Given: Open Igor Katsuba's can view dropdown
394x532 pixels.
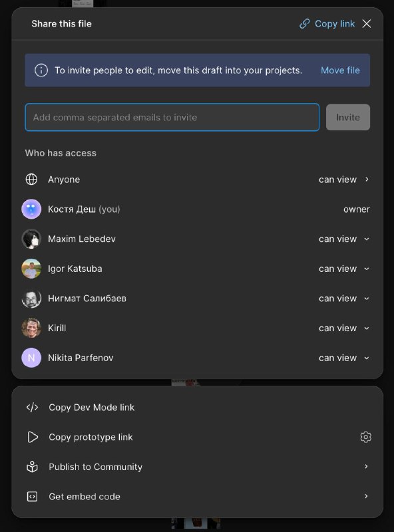Looking at the screenshot, I should click(x=344, y=269).
